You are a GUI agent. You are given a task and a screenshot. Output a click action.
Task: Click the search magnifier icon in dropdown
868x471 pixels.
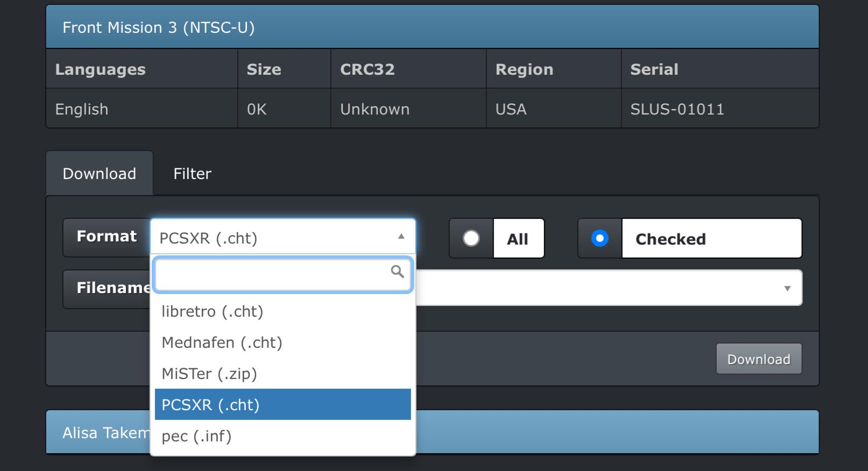397,272
